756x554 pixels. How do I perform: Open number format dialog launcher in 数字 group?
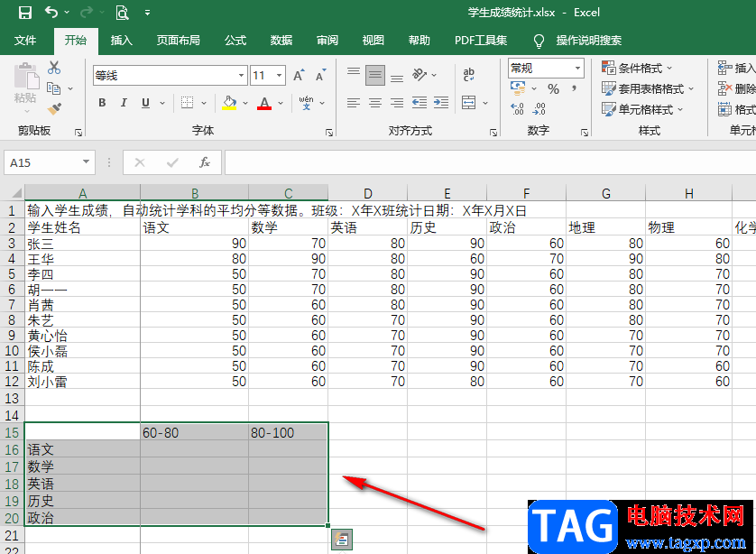(x=585, y=132)
